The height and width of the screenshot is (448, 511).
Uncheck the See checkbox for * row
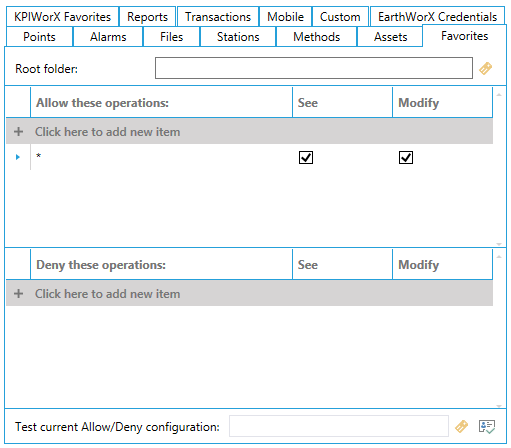[x=306, y=157]
